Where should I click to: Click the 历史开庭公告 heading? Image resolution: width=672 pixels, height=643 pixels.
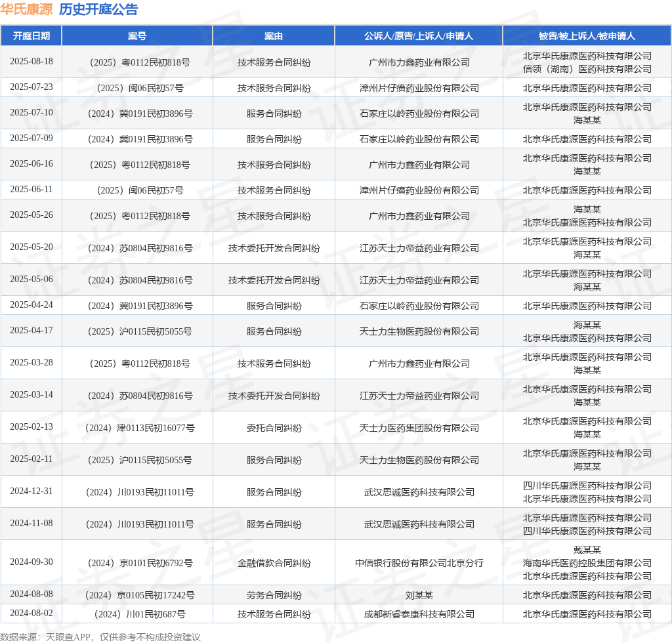pos(98,9)
